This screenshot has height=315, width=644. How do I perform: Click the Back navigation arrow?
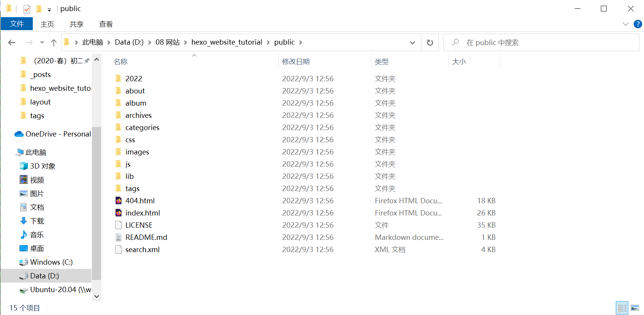coord(12,42)
